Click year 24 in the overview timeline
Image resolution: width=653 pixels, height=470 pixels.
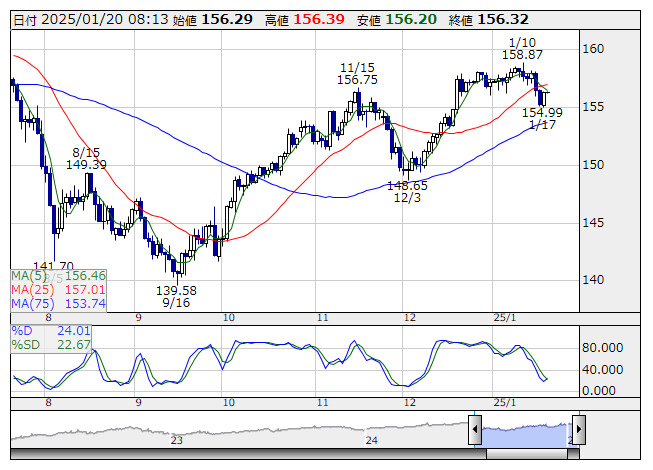click(372, 439)
